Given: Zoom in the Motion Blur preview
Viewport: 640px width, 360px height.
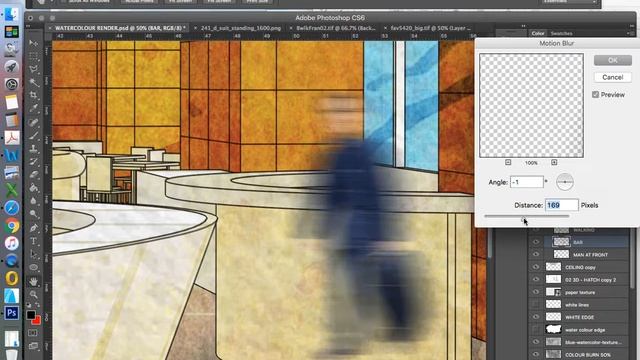Looking at the screenshot, I should point(554,162).
